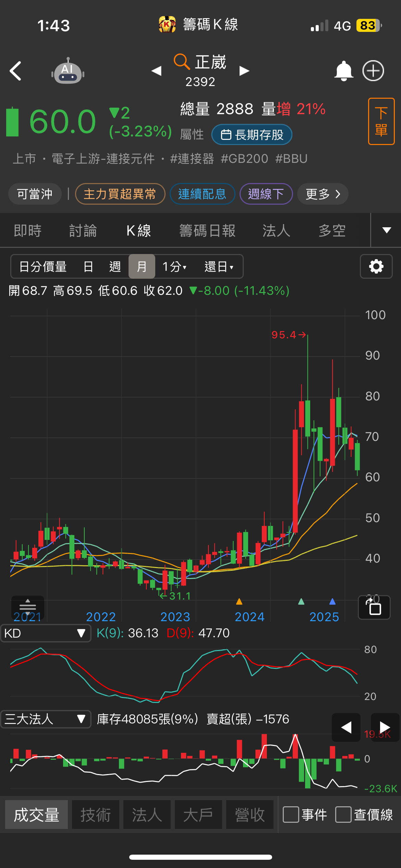Go to previous stock with left triangle
The image size is (401, 868).
(x=156, y=71)
